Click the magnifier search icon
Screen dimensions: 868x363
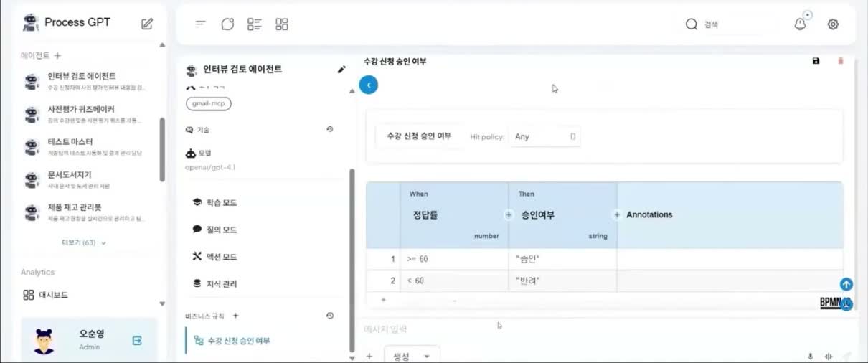[692, 24]
